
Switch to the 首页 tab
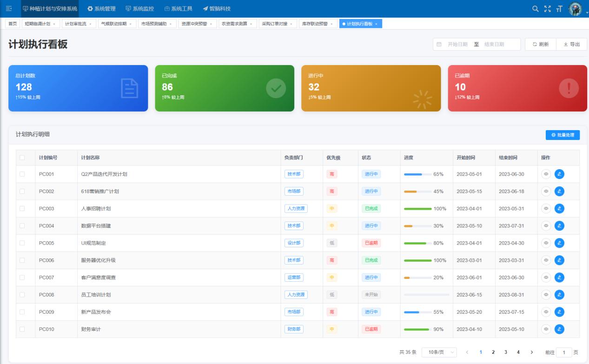(x=13, y=24)
